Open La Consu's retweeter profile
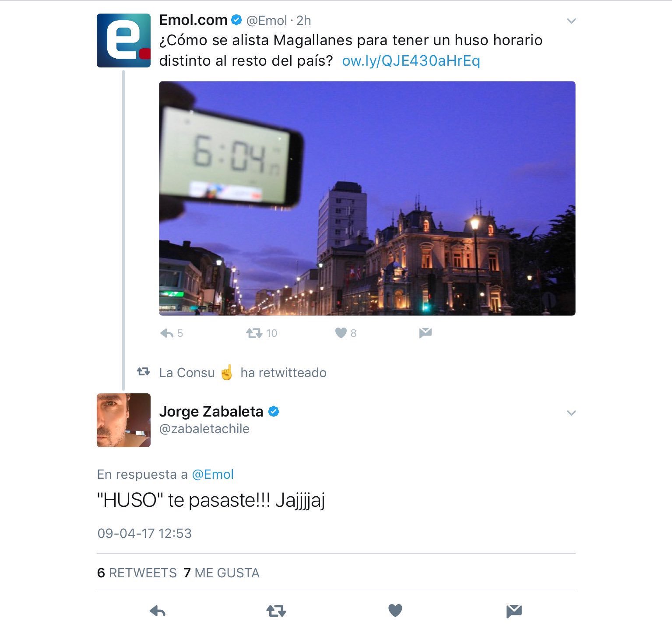This screenshot has height=629, width=672. coord(196,373)
